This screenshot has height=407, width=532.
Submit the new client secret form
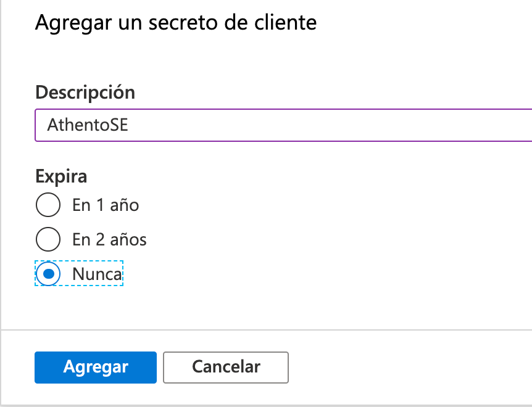pyautogui.click(x=95, y=367)
